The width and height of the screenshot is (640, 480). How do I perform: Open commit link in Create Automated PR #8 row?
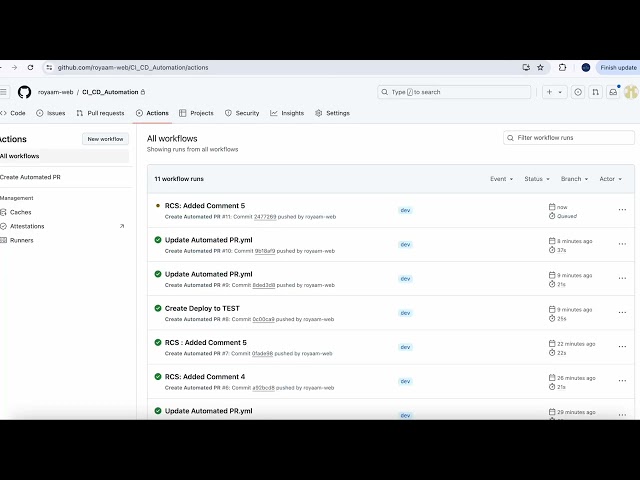[263, 319]
